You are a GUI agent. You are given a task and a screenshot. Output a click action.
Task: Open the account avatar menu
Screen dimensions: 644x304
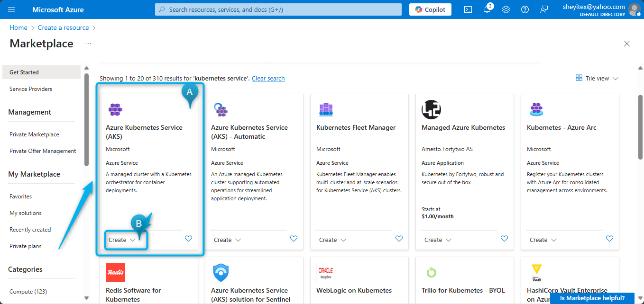(x=634, y=9)
